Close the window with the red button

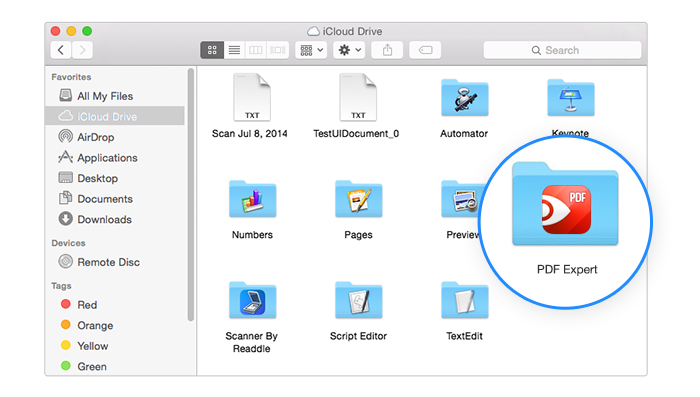coord(55,31)
